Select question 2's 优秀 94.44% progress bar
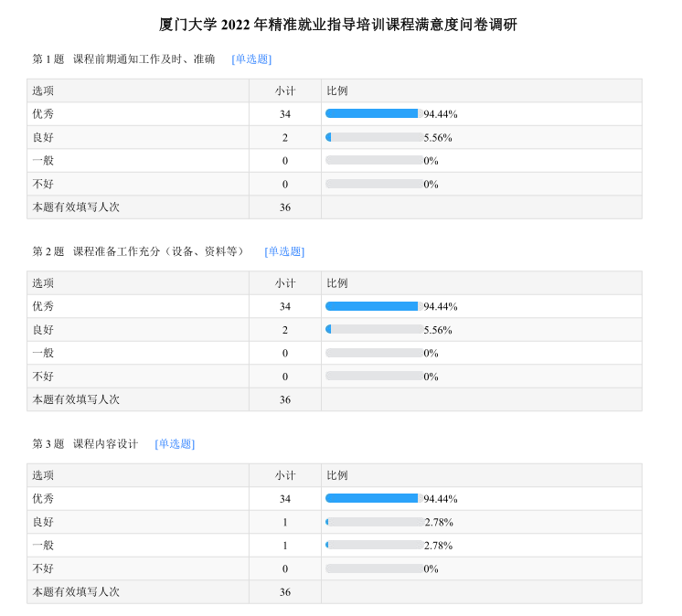 (x=373, y=306)
